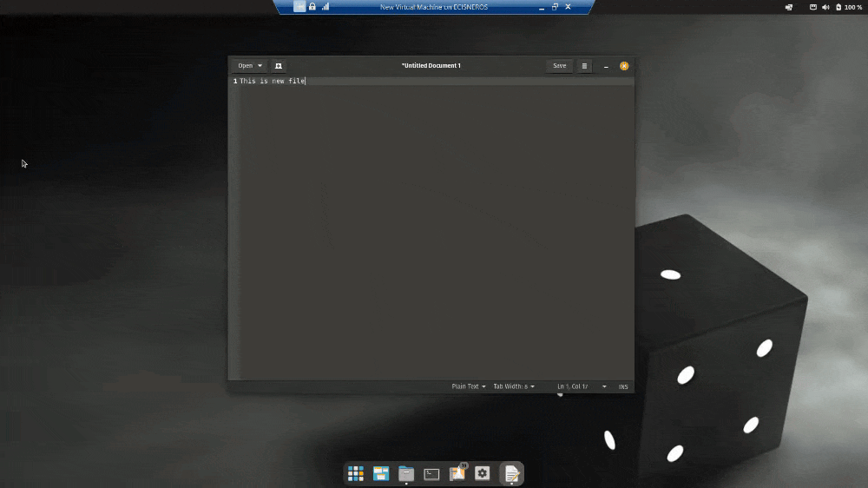The height and width of the screenshot is (488, 868).
Task: Click the battery 100 % indicator
Action: tap(848, 7)
